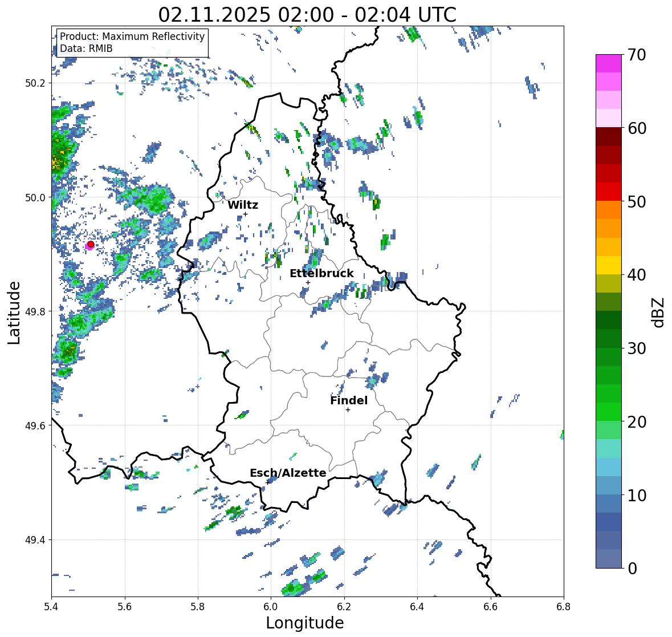Click the 6.2 longitude tick label
The image size is (672, 637).
pos(344,607)
